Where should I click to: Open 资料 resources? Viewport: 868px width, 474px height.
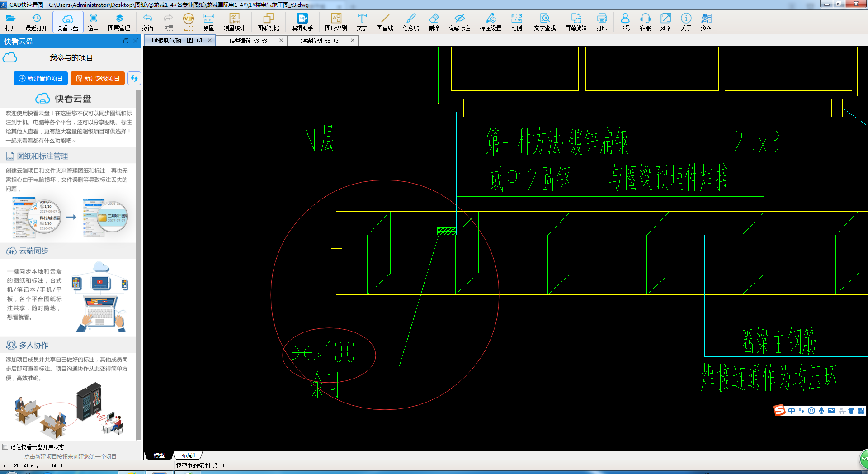[706, 22]
